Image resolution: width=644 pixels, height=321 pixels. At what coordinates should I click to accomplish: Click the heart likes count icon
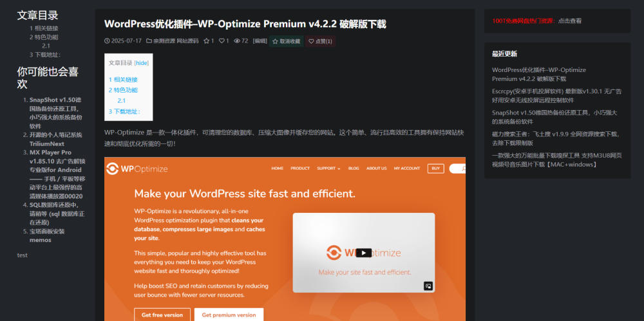coord(222,41)
